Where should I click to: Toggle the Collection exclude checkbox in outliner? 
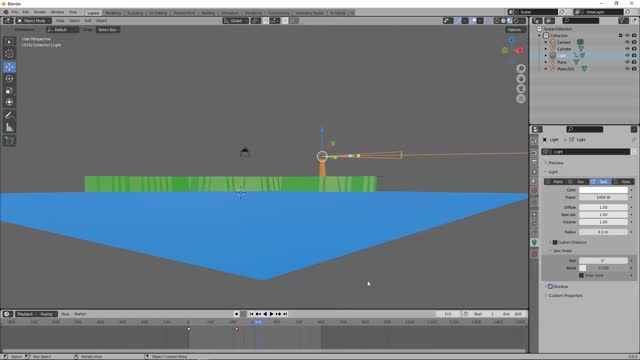(620, 36)
